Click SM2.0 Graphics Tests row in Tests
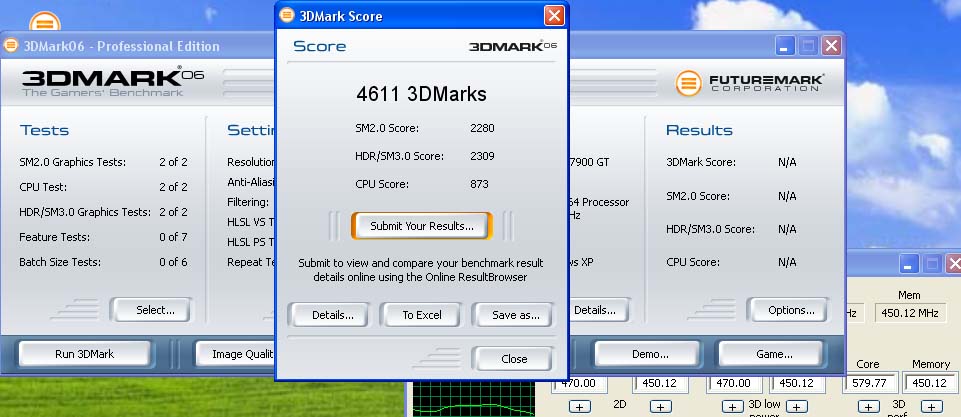This screenshot has height=417, width=961. pyautogui.click(x=103, y=162)
